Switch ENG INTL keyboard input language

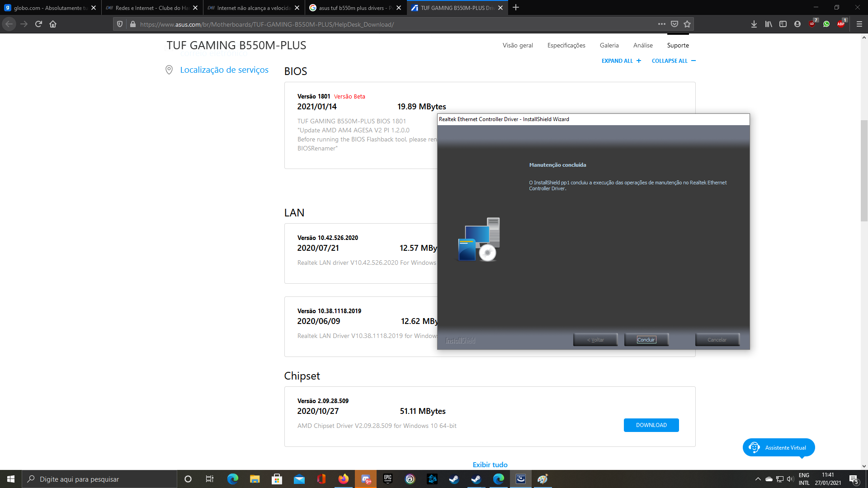(x=804, y=479)
